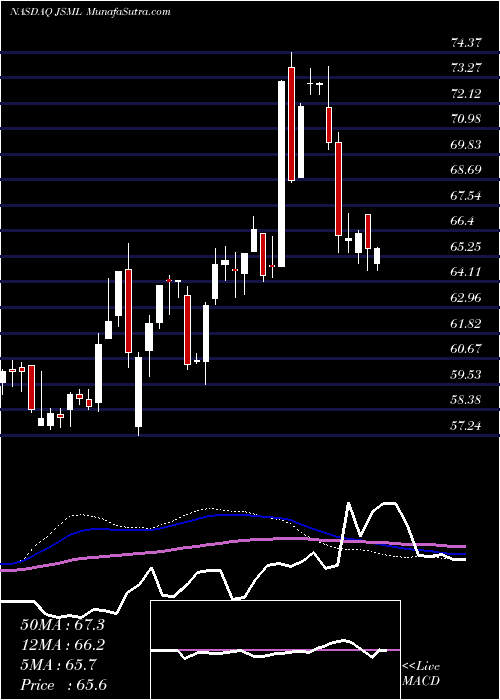
Task: Click the 58.38 price axis label
Action: (x=467, y=400)
